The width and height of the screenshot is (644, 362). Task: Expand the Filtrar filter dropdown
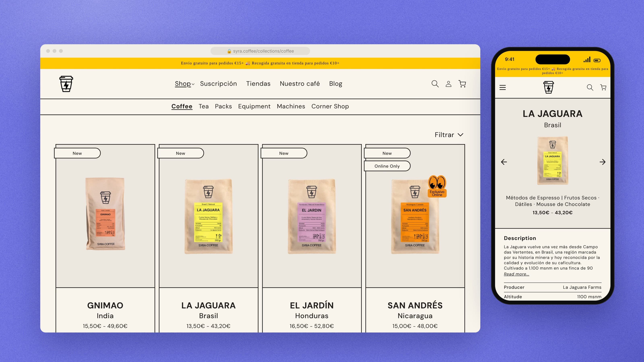coord(449,135)
